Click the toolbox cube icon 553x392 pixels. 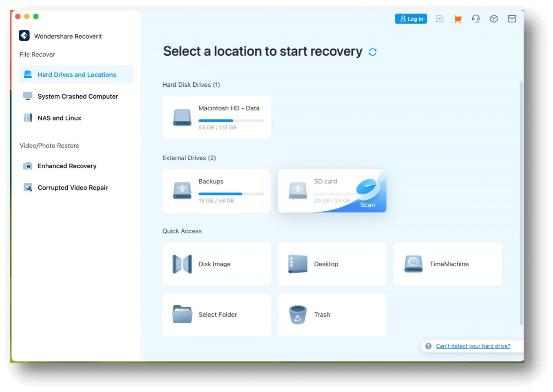point(493,18)
